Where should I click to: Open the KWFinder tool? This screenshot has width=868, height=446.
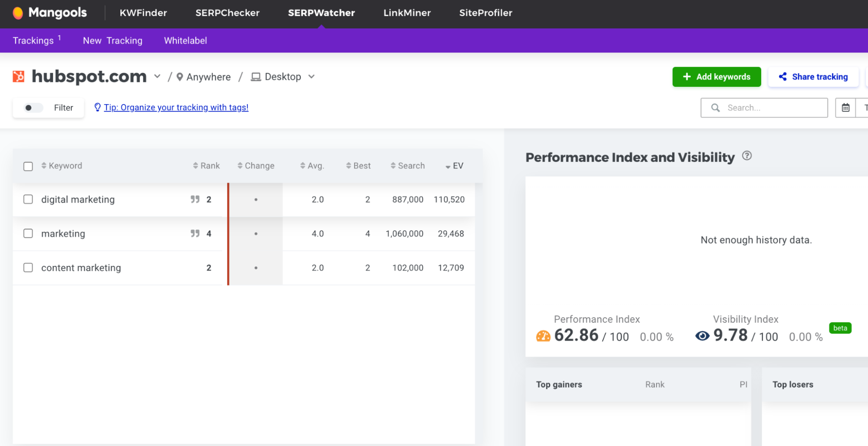pos(143,13)
